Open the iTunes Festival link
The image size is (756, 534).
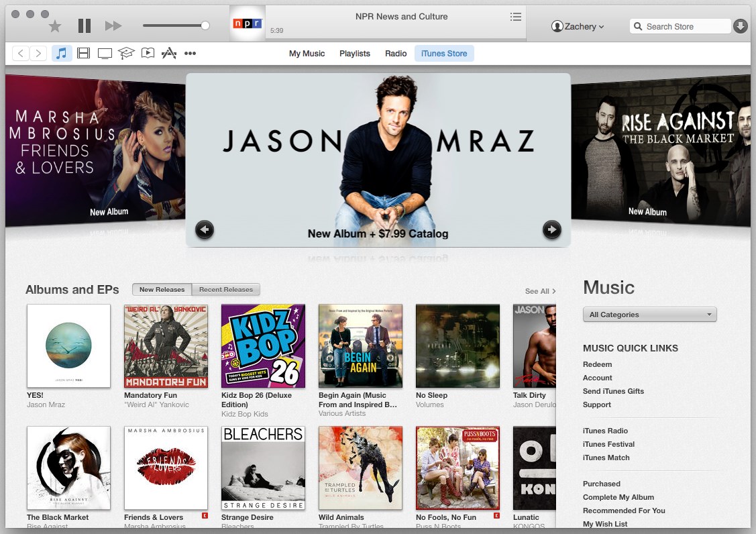click(608, 444)
